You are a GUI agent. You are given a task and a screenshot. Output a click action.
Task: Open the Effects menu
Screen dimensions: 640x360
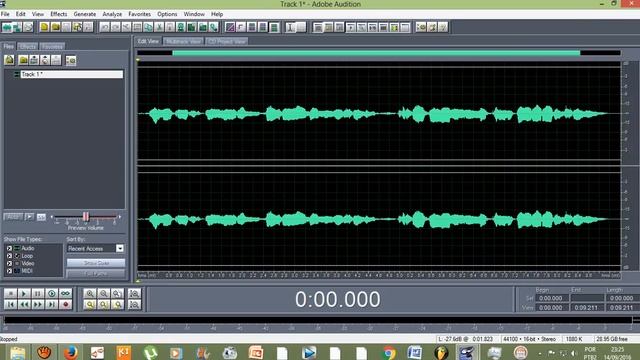click(58, 14)
